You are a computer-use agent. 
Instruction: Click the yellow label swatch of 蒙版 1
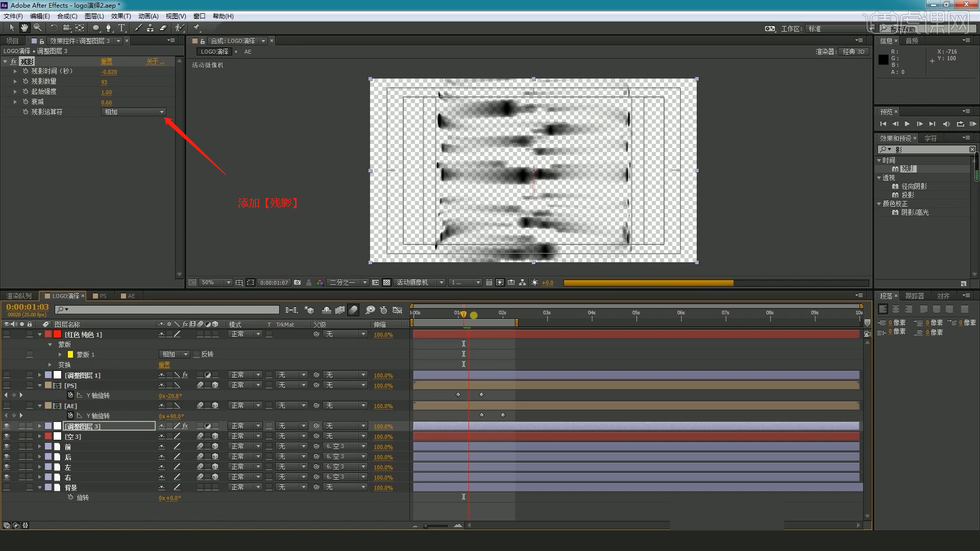click(70, 355)
